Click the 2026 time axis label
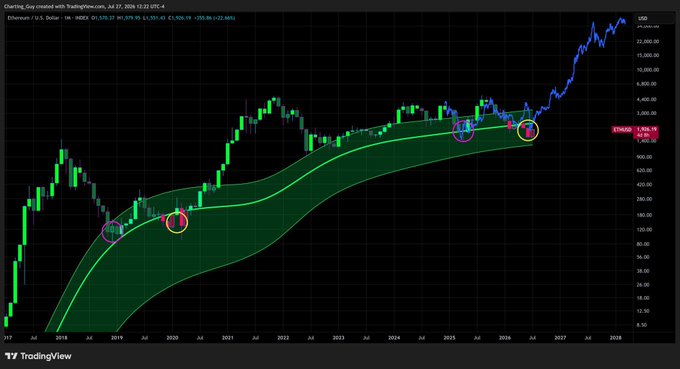 [x=505, y=337]
